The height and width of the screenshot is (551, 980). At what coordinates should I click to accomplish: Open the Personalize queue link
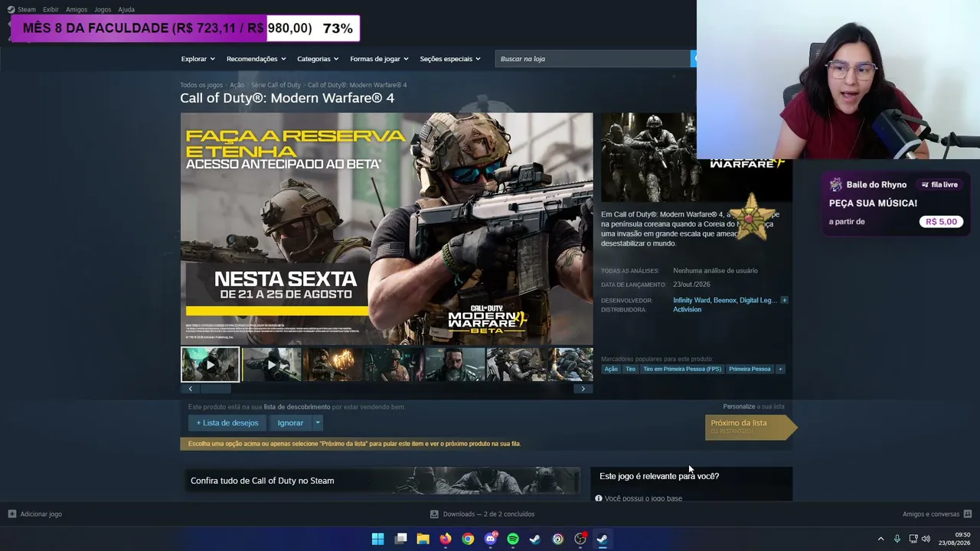point(739,406)
